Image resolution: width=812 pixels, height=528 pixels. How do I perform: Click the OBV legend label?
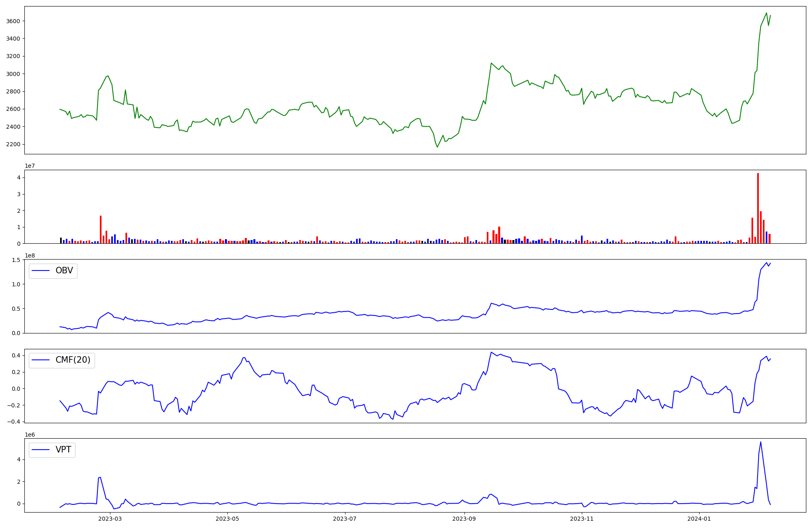click(x=64, y=271)
